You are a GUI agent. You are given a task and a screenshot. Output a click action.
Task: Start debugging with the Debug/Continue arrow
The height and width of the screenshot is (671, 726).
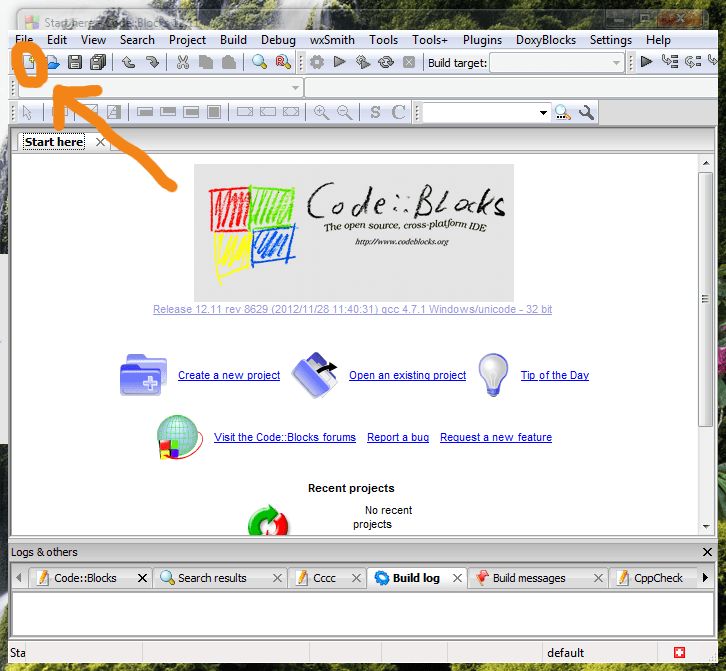[646, 62]
